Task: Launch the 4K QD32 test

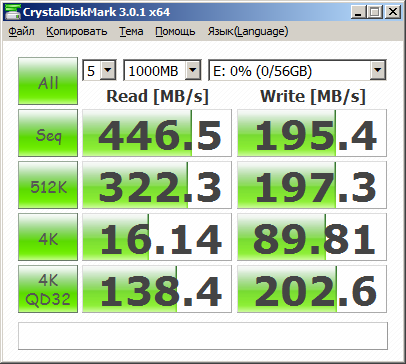Action: 48,289
